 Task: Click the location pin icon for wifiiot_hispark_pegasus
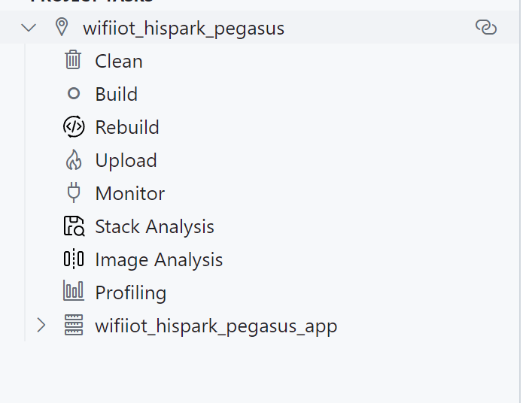click(x=62, y=27)
